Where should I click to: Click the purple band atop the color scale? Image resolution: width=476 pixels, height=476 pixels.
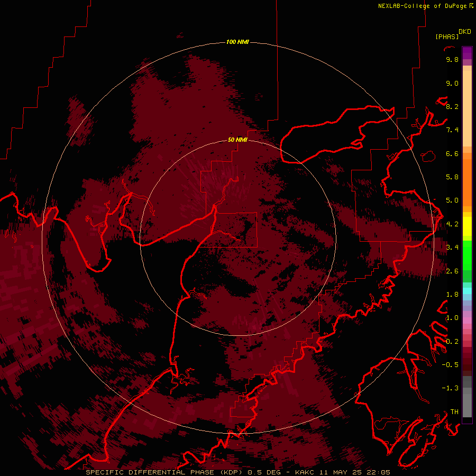(x=467, y=53)
